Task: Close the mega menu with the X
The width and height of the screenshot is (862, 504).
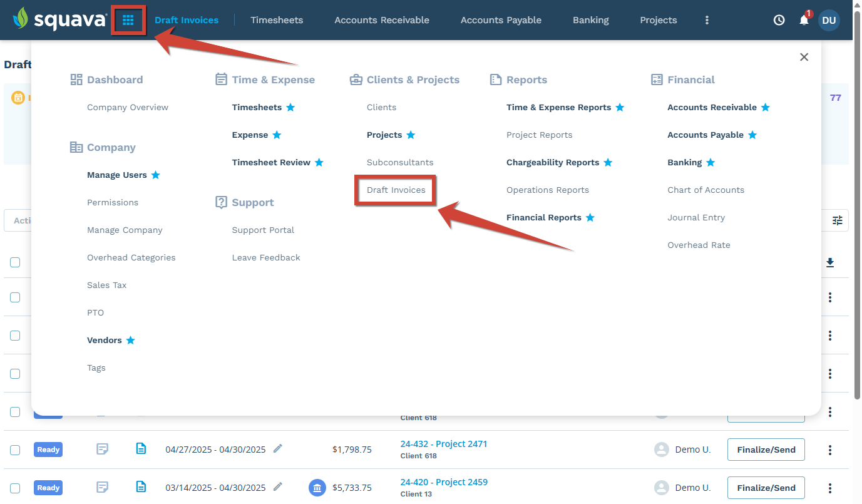Action: [804, 57]
